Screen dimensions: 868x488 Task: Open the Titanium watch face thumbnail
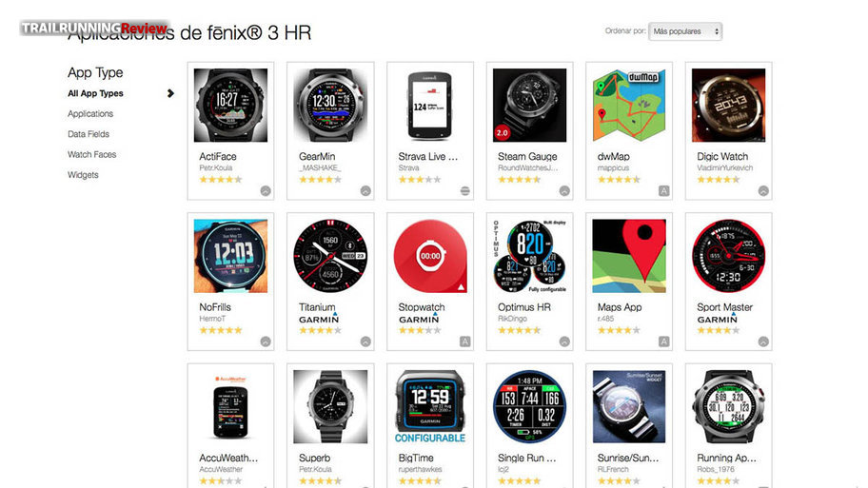point(330,256)
